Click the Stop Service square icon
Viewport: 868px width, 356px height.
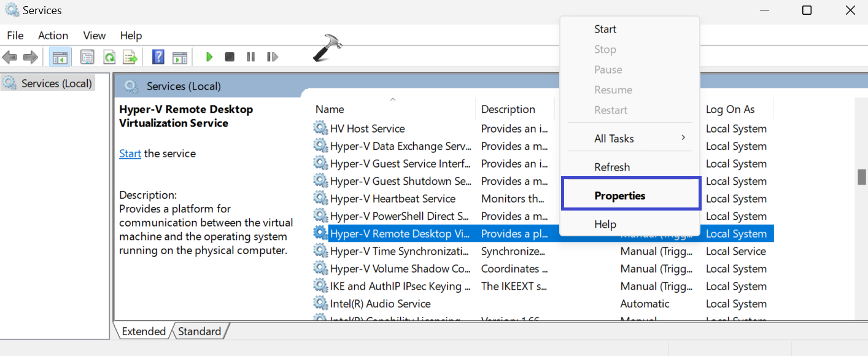click(x=230, y=57)
